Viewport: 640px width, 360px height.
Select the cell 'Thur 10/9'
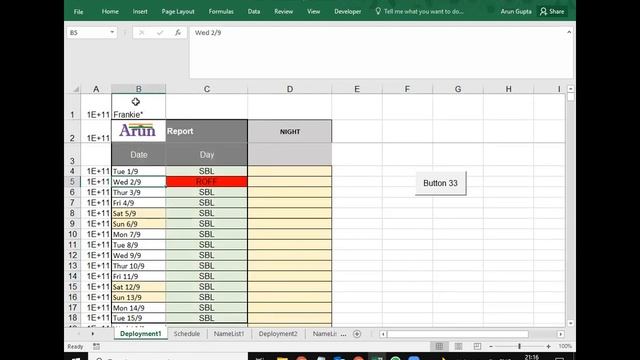139,266
